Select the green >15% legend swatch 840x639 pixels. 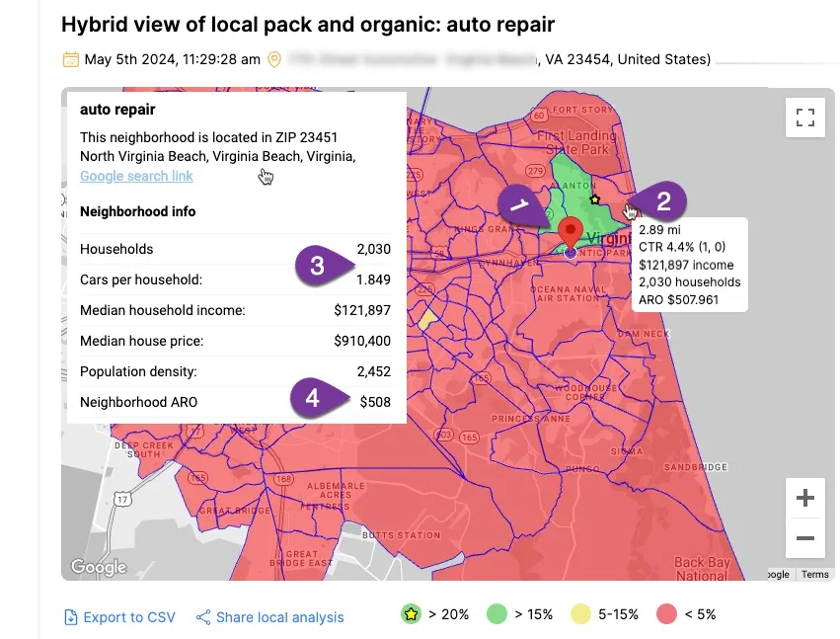[x=498, y=614]
